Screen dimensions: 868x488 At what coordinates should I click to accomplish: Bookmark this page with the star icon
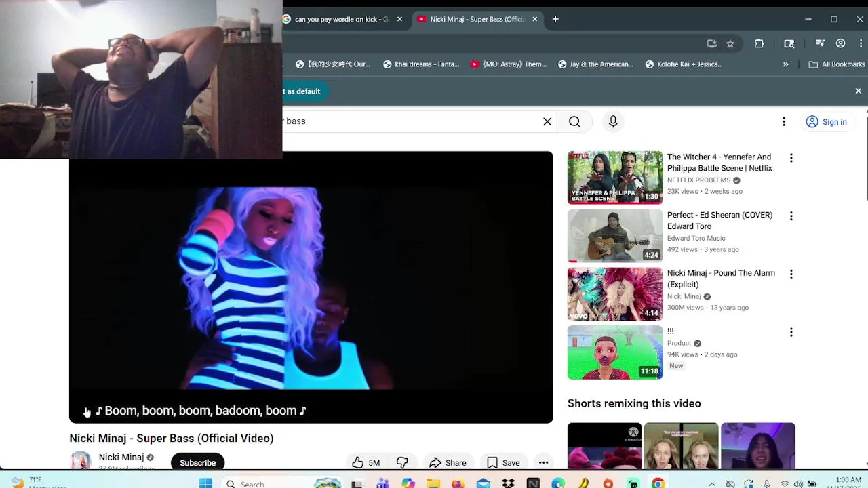(x=730, y=43)
